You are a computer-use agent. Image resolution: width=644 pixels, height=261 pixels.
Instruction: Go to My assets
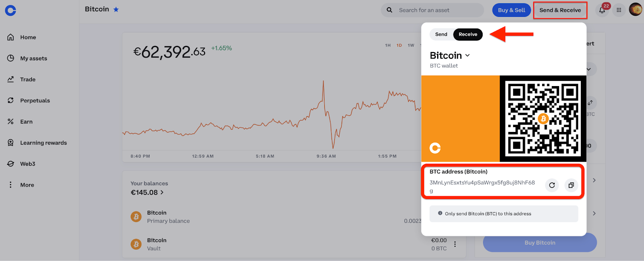pyautogui.click(x=33, y=58)
